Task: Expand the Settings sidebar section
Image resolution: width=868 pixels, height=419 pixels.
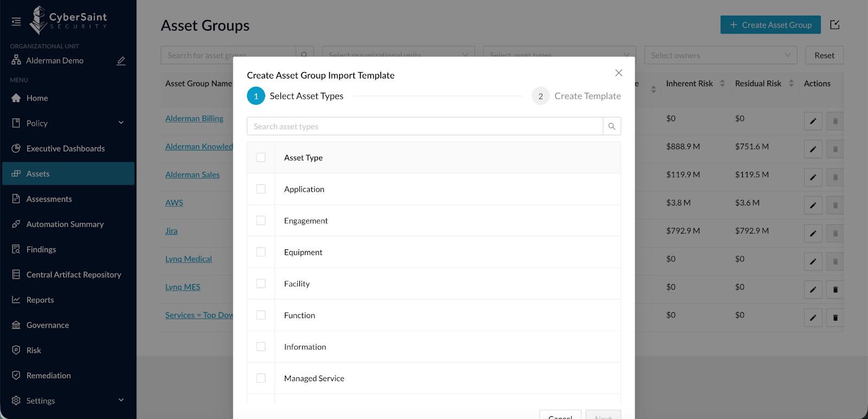Action: 121,401
